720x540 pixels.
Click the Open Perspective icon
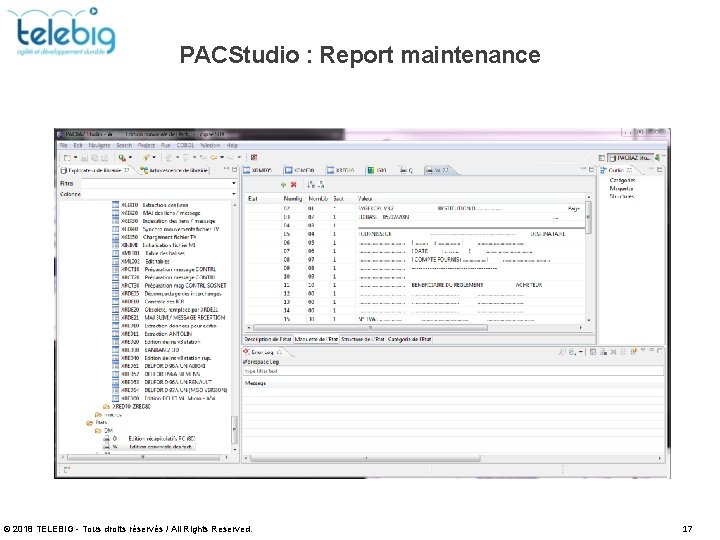[x=602, y=158]
